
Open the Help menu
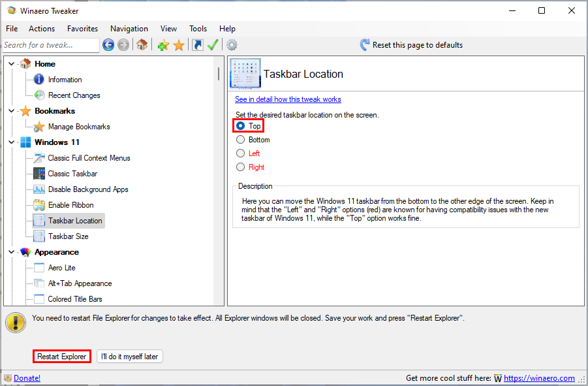(x=227, y=29)
